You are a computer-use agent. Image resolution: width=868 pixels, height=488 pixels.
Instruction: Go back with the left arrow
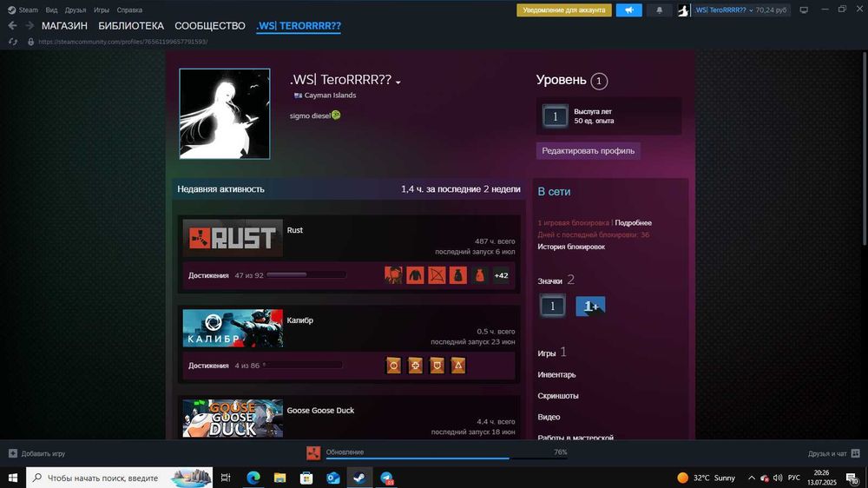click(x=12, y=25)
